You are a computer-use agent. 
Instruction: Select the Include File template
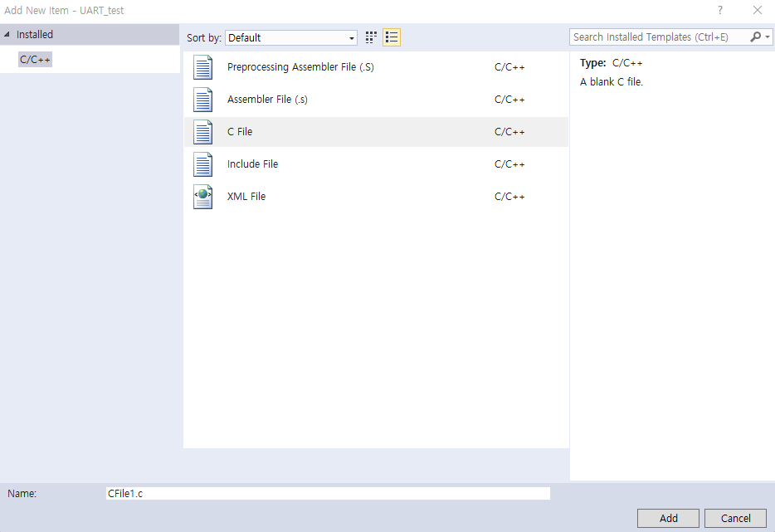click(376, 164)
